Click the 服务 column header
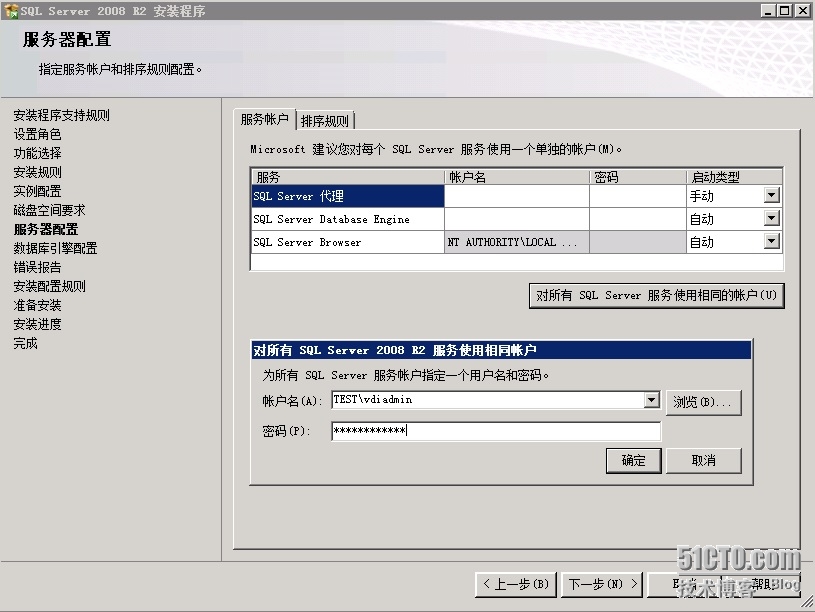The height and width of the screenshot is (612, 815). [348, 177]
